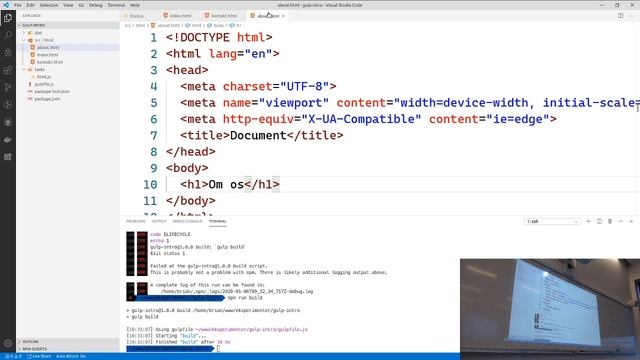This screenshot has height=360, width=640.
Task: Switch to the PROBLEMS panel tab
Action: (x=136, y=221)
